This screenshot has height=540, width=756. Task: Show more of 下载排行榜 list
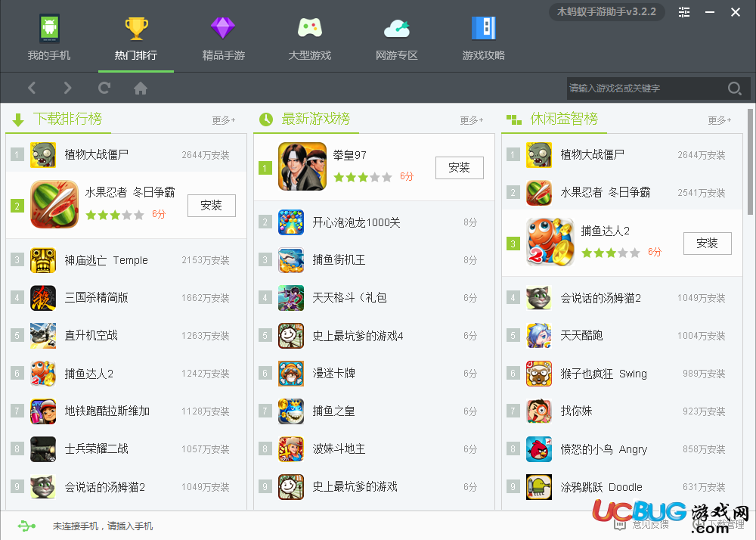(224, 120)
